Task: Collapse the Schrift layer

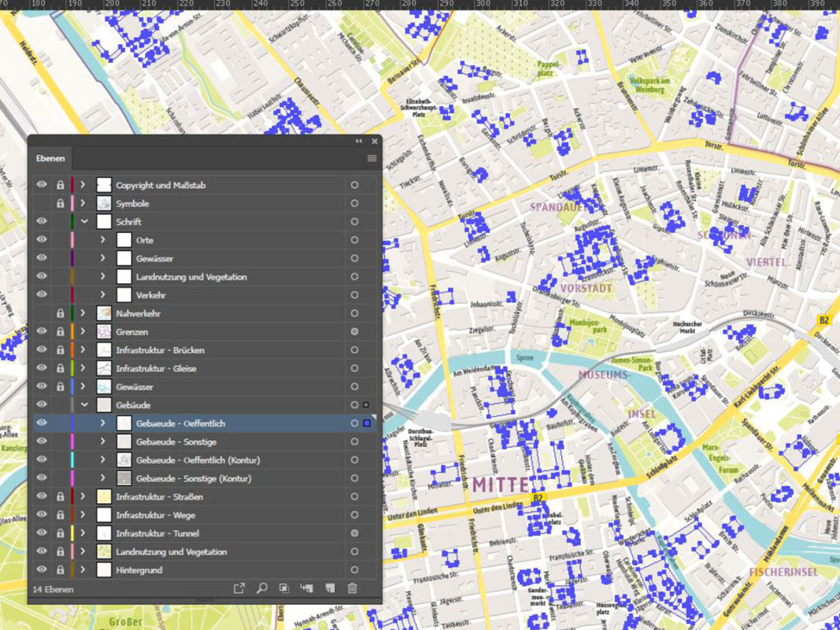Action: (x=83, y=221)
